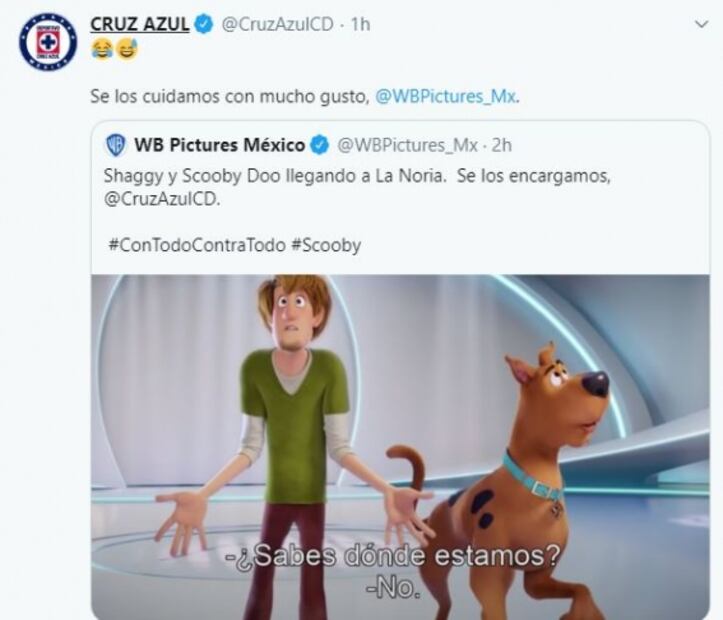This screenshot has height=620, width=723.
Task: Open the #ConTodoContraTodo hashtag
Action: pos(197,245)
